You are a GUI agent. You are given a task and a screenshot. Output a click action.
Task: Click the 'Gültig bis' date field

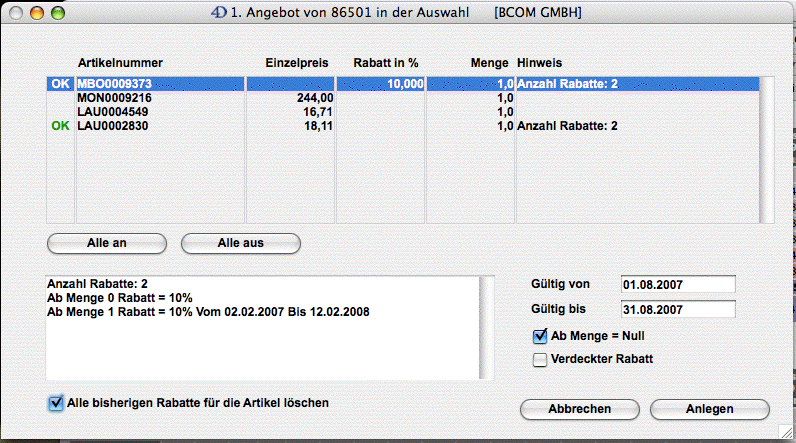677,311
